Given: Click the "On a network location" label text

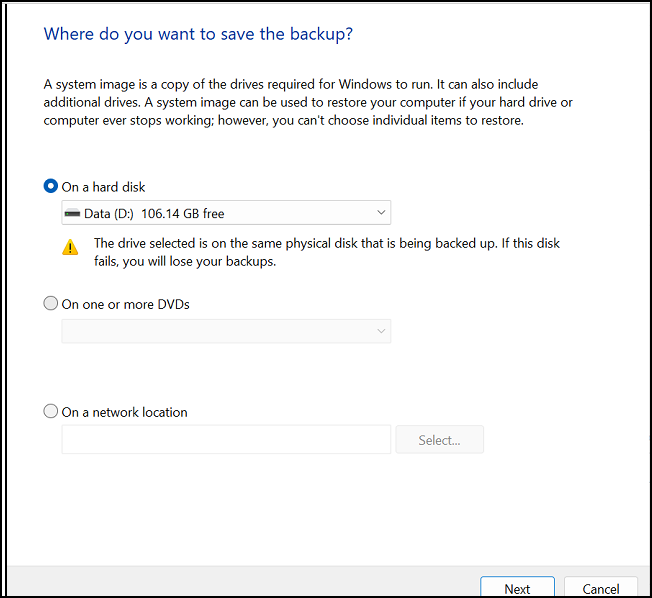Looking at the screenshot, I should click(x=125, y=412).
